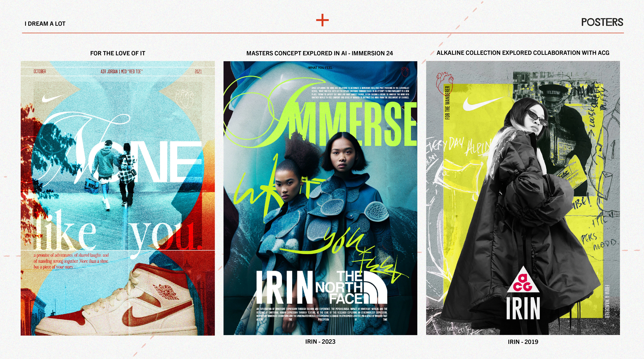Click the red heart sketch on IMMERSE poster

(405, 71)
